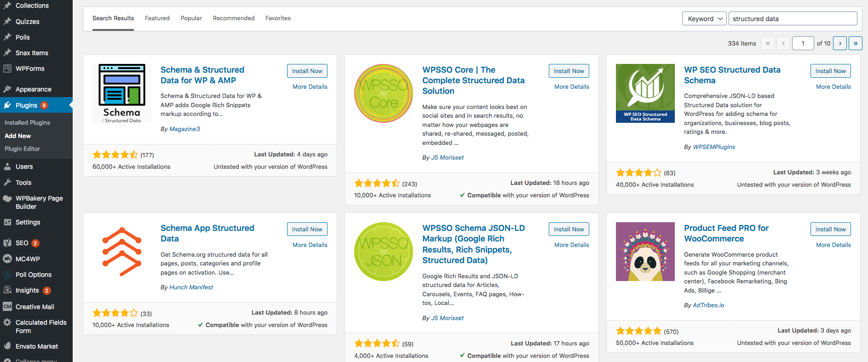
Task: Switch to the Featured tab
Action: (157, 18)
